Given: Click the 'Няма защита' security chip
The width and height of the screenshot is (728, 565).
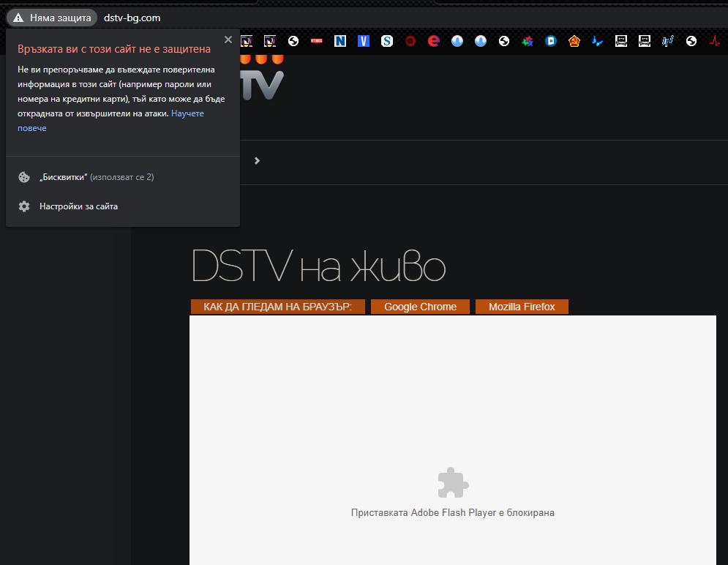Looking at the screenshot, I should (x=52, y=18).
